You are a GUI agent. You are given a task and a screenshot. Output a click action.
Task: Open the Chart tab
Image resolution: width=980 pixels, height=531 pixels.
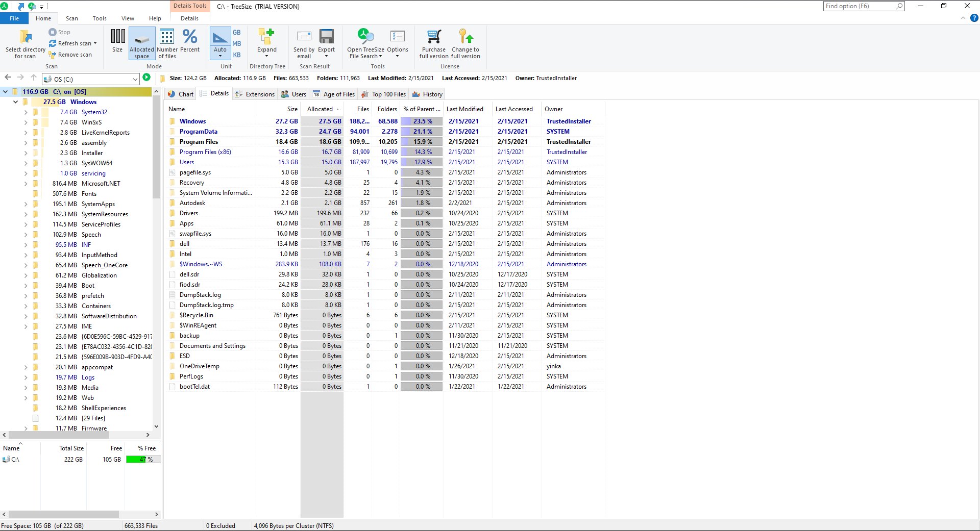[181, 94]
